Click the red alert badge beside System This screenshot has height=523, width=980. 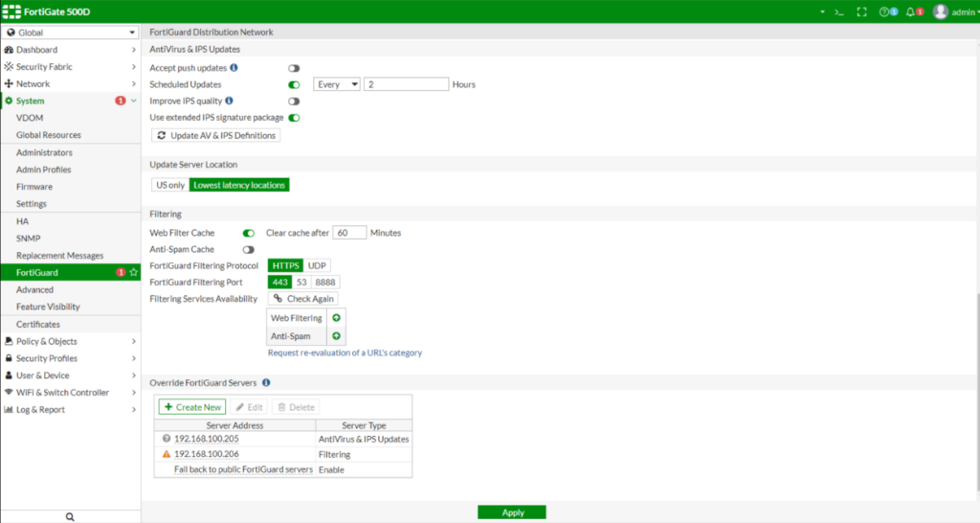tap(120, 101)
